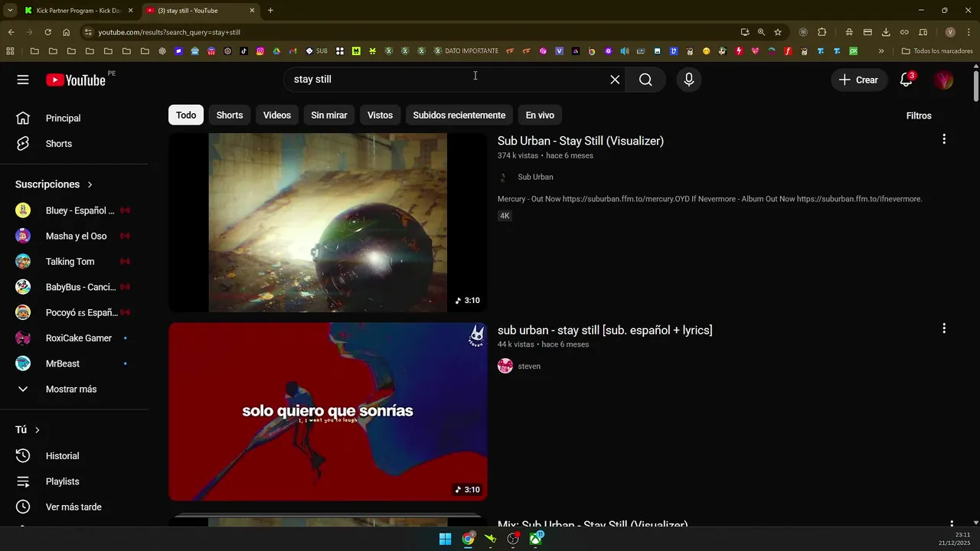Viewport: 980px width, 551px height.
Task: Open the YouTube hamburger guide menu
Action: (x=23, y=80)
